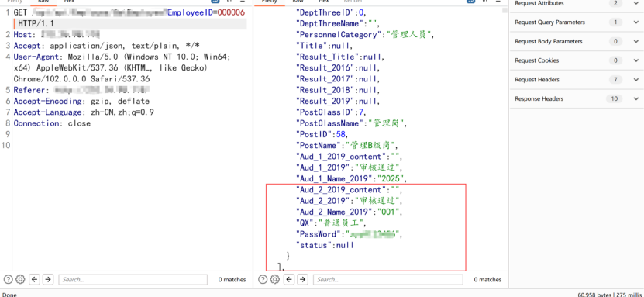
Task: Click the "PostID":58 response line
Action: 322,134
